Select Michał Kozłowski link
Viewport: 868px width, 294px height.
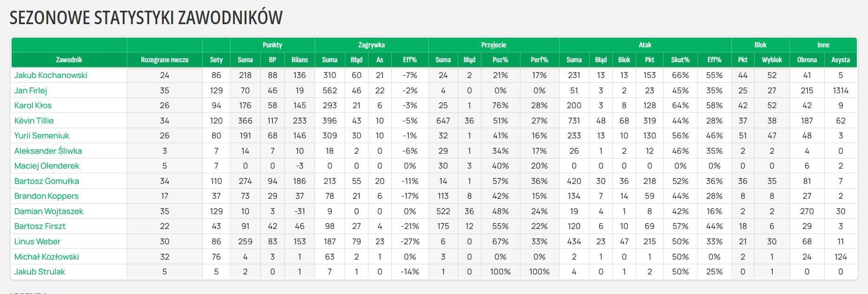tap(46, 257)
